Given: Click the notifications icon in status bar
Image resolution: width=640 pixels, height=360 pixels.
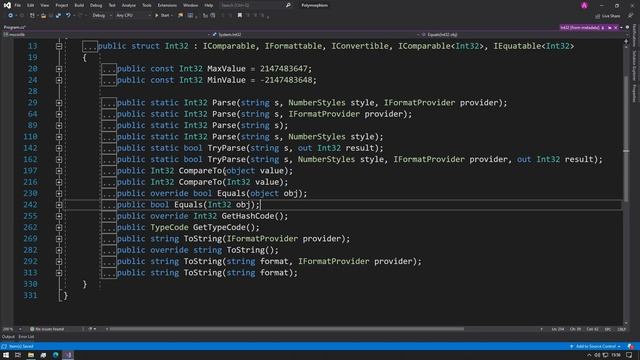Looking at the screenshot, I should tap(631, 346).
